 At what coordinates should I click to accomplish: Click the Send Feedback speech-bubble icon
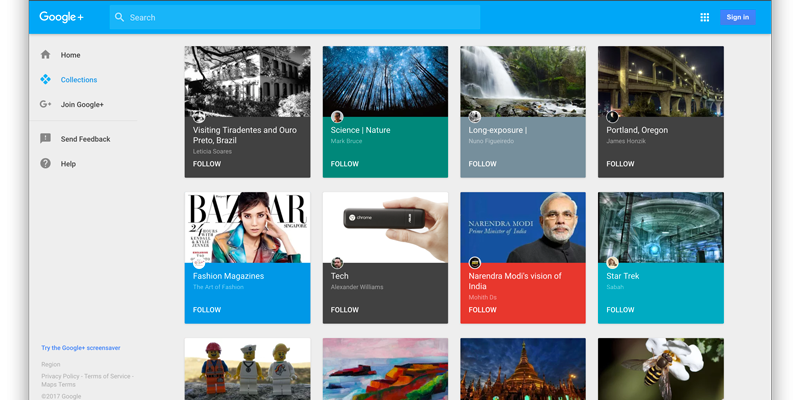point(45,139)
